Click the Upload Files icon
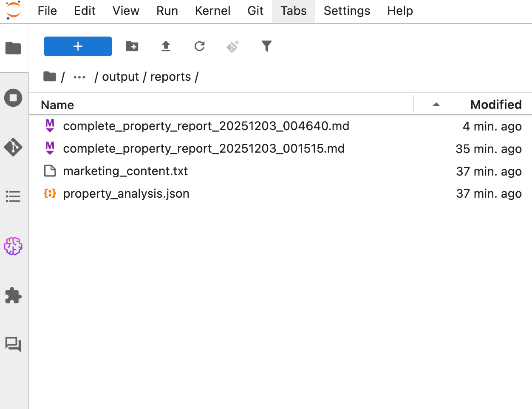Viewport: 532px width, 409px height. point(166,46)
